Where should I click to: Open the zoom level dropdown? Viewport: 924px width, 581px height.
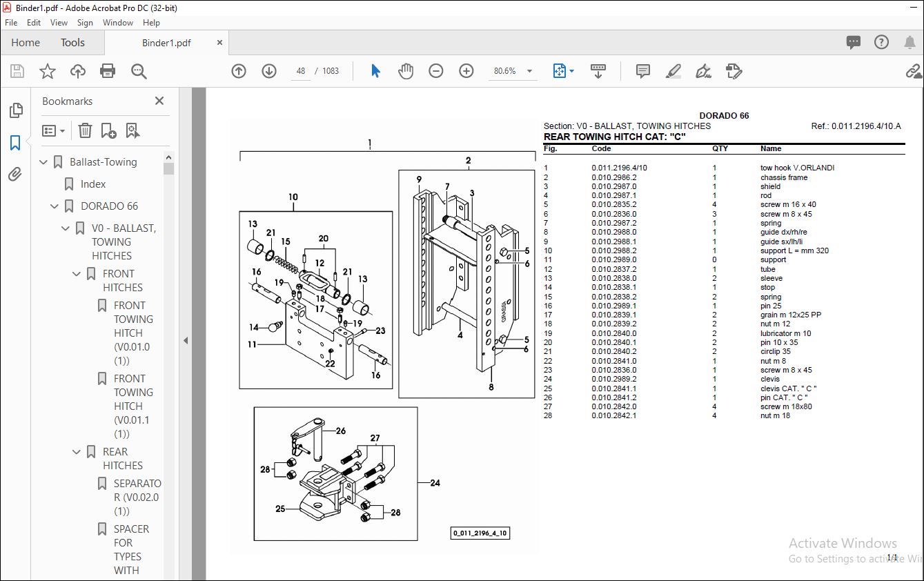(530, 71)
